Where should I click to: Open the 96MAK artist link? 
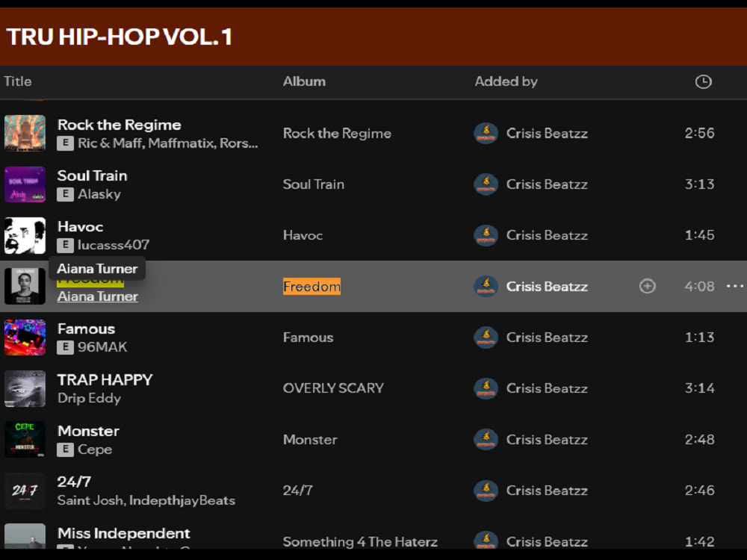(x=102, y=346)
